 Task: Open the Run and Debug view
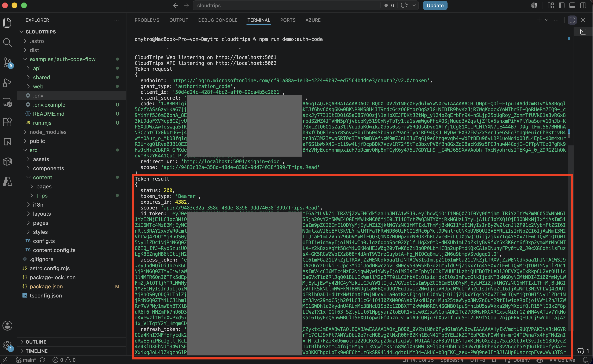7,83
